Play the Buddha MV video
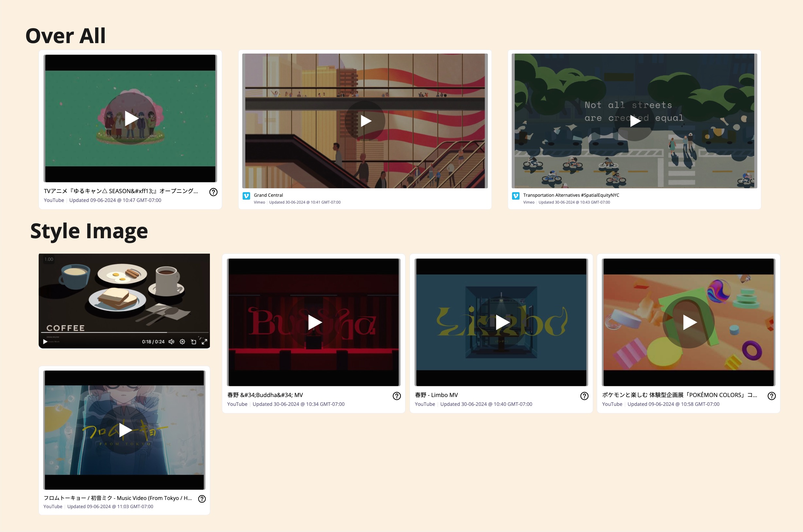803x532 pixels. coord(314,322)
